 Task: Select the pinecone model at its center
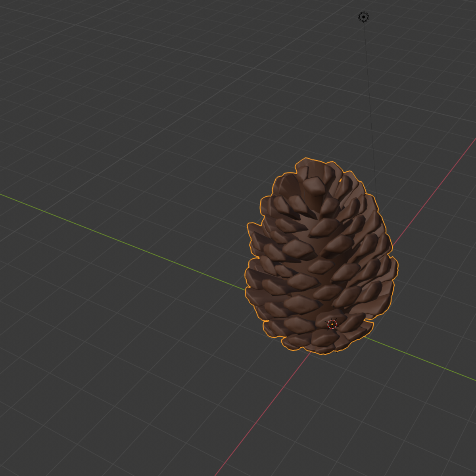pyautogui.click(x=319, y=258)
